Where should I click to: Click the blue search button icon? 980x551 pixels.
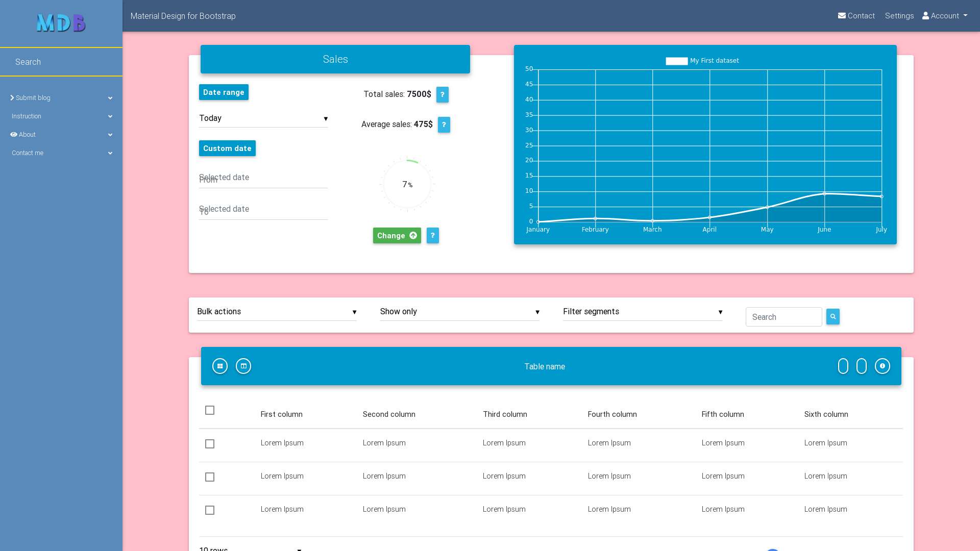click(833, 317)
